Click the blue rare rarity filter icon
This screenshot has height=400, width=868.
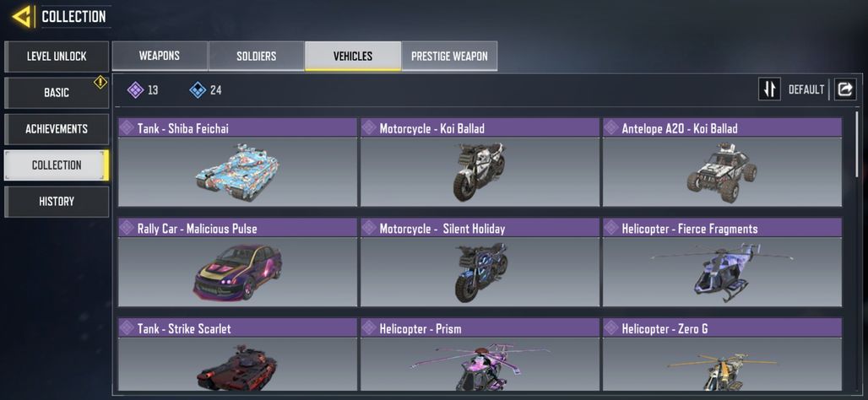point(198,89)
